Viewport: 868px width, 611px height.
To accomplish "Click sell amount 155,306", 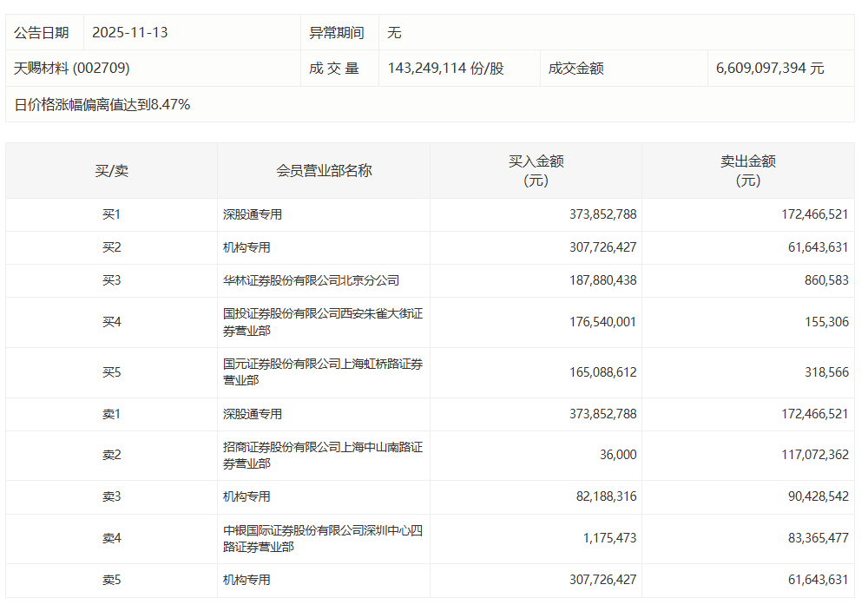I will tap(826, 321).
